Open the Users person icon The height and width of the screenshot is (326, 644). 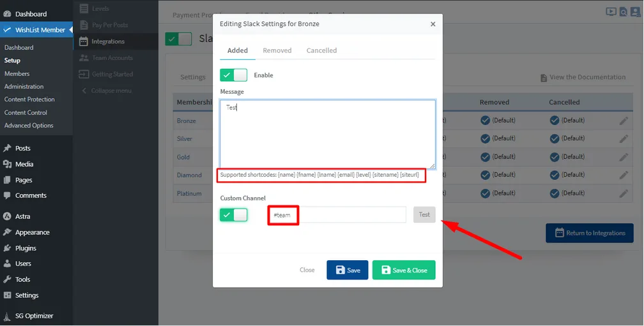[x=7, y=263]
